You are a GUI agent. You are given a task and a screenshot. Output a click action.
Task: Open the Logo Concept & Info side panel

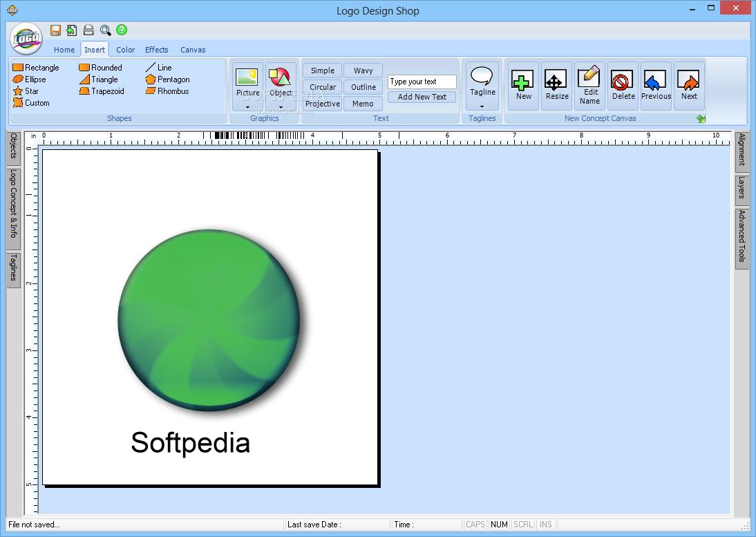click(14, 208)
